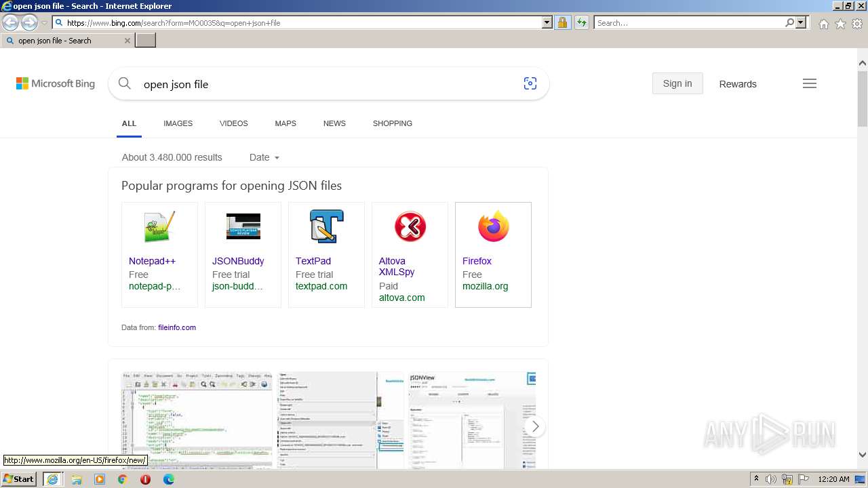This screenshot has width=868, height=488.
Task: Expand the Date filter dropdown
Action: click(264, 157)
